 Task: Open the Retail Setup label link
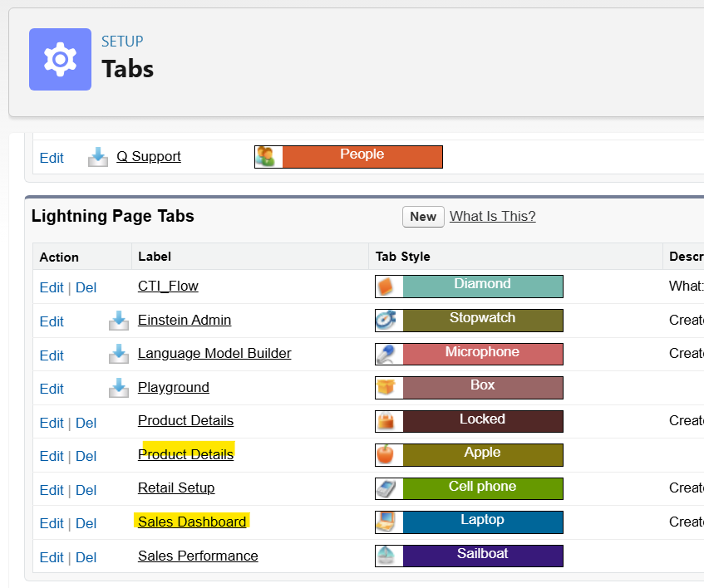point(176,488)
